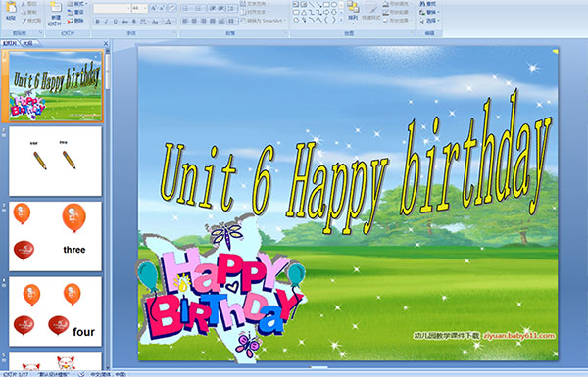
Task: Open the Columns dropdown
Action: [x=232, y=21]
